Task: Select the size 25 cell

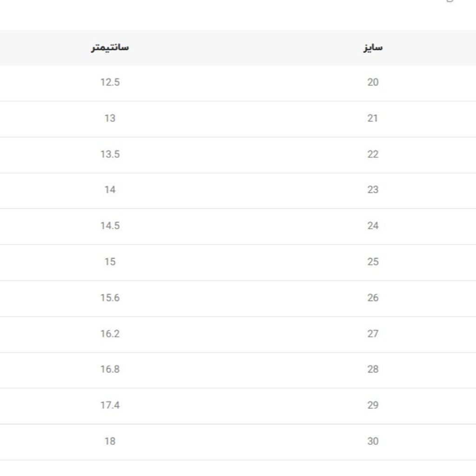Action: pyautogui.click(x=373, y=262)
